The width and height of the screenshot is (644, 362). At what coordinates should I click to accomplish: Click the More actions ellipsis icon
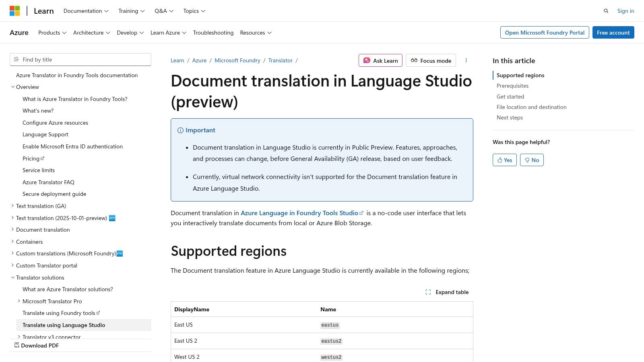(466, 60)
